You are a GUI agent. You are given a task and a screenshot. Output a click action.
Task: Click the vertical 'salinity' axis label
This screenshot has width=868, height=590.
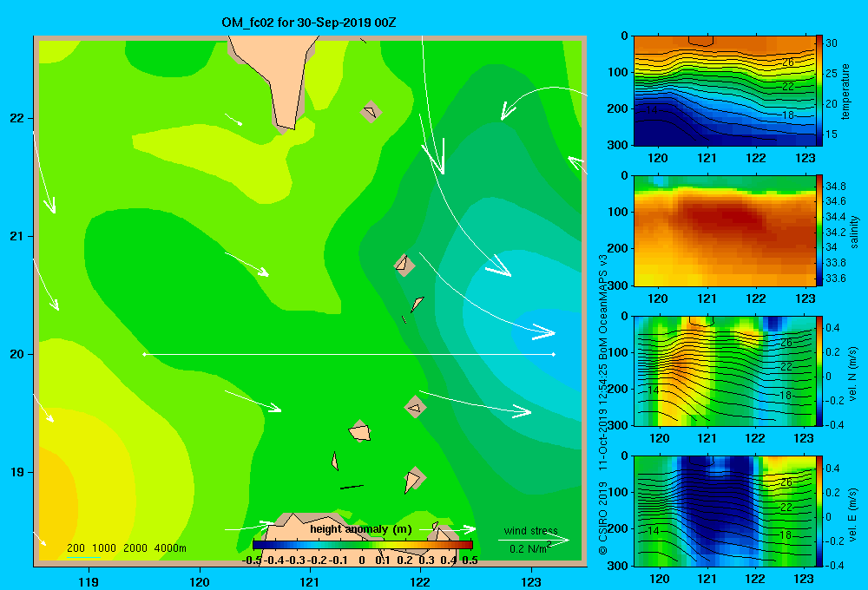[854, 232]
